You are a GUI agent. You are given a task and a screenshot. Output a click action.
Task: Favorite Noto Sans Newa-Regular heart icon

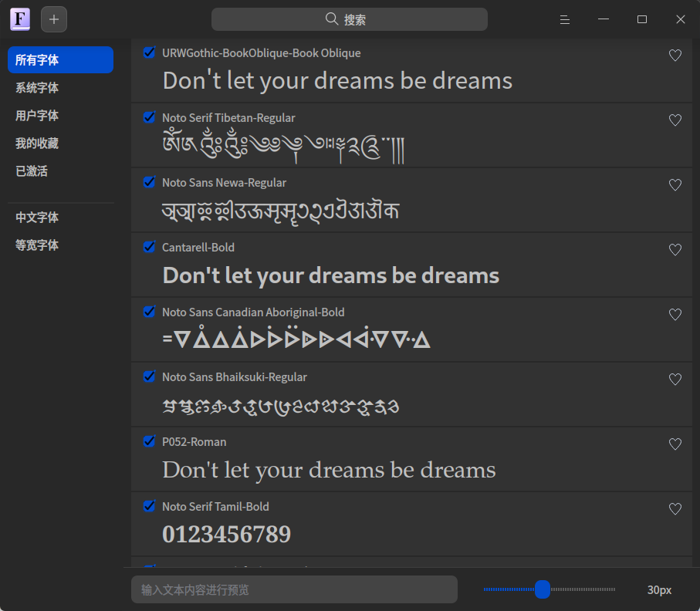point(675,185)
